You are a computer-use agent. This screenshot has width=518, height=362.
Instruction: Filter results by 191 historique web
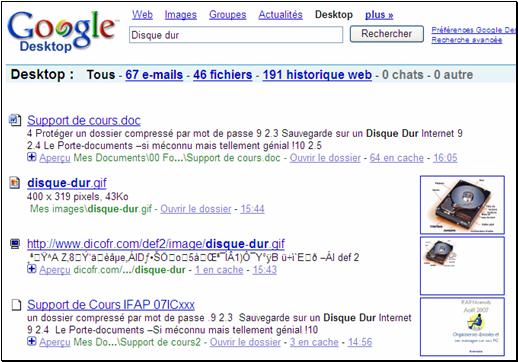click(x=317, y=75)
